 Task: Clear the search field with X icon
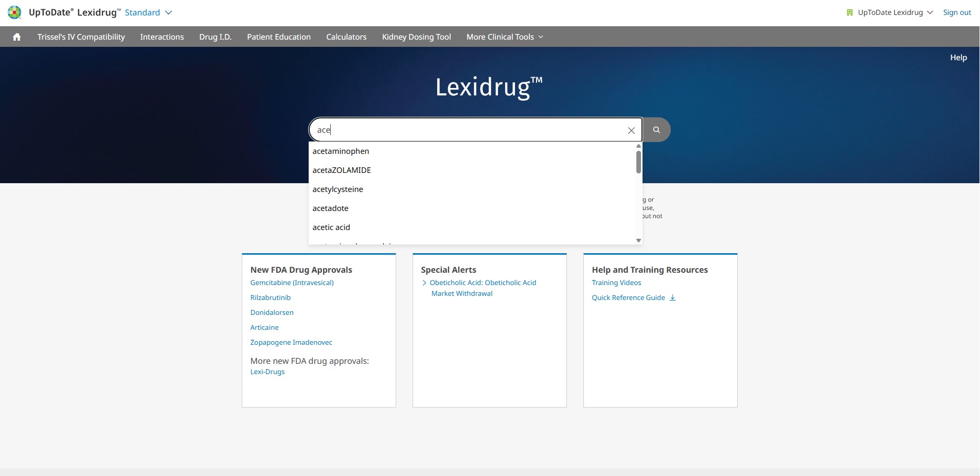[631, 131]
